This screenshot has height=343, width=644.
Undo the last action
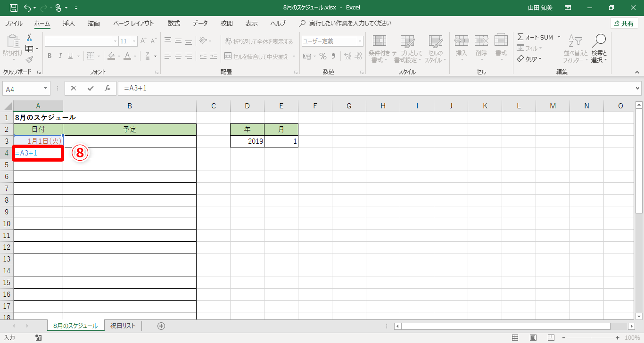point(27,8)
